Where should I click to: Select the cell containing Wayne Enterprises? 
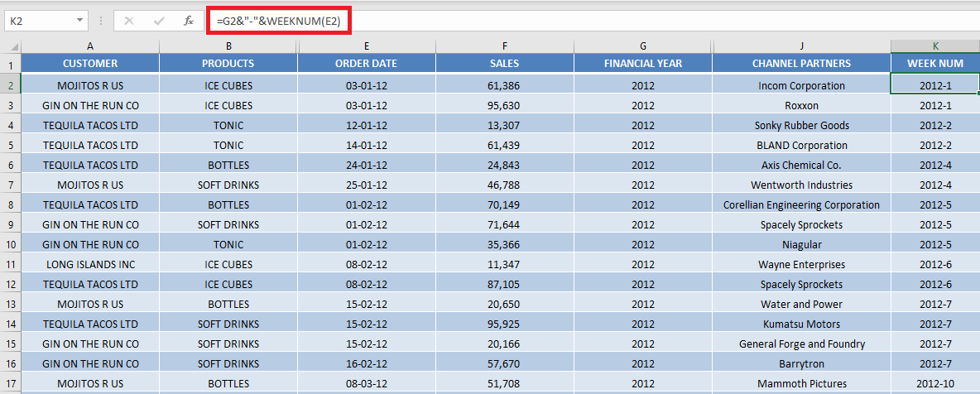[x=801, y=265]
